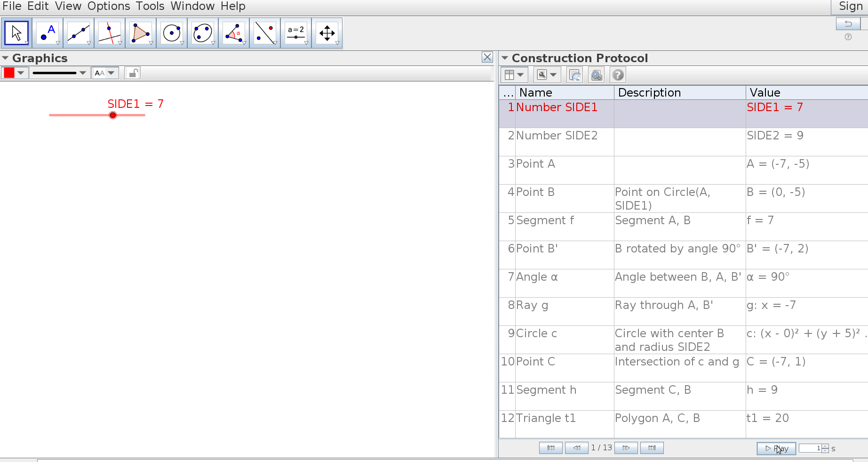
Task: Click the SIDE1 = 7 label in Graphics
Action: (x=135, y=104)
